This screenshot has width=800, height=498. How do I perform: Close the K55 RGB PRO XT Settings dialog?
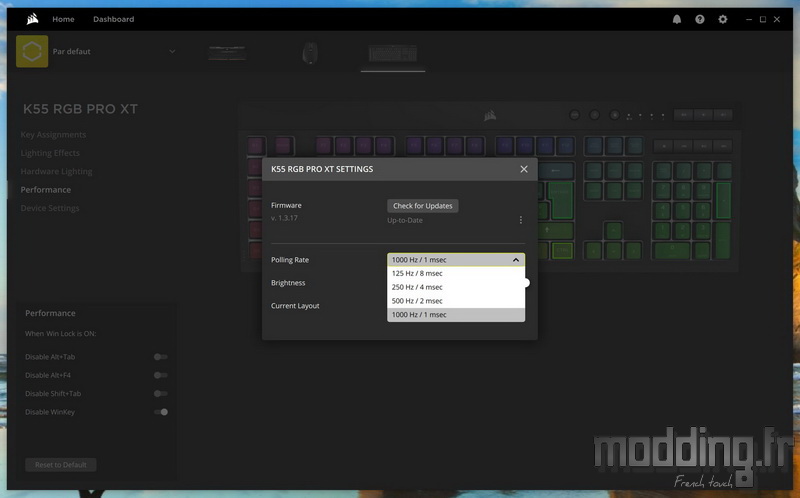click(523, 169)
